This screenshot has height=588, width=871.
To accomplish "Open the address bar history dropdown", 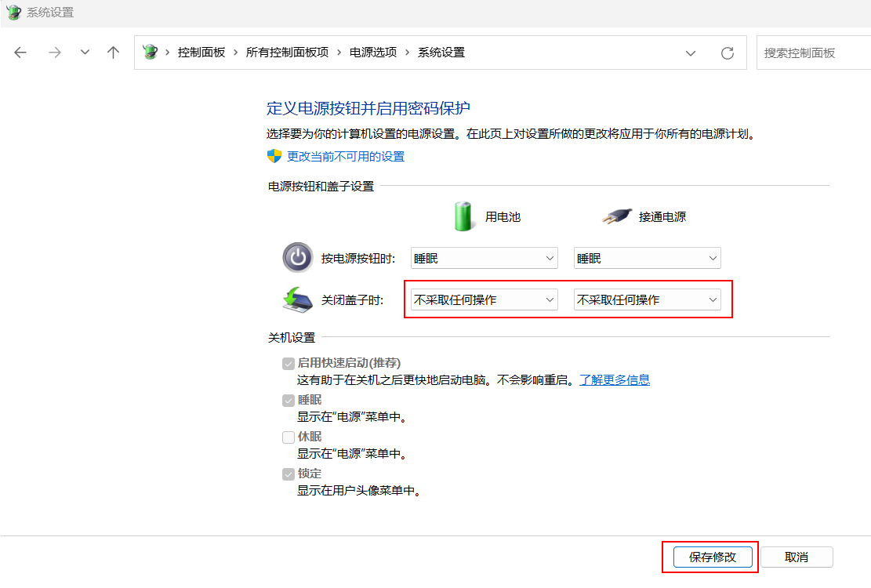I will point(691,53).
